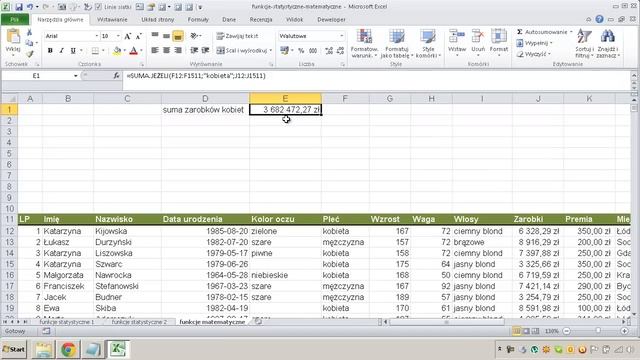The height and width of the screenshot is (360, 640).
Task: Click the decrease indent icon
Action: coord(194,50)
